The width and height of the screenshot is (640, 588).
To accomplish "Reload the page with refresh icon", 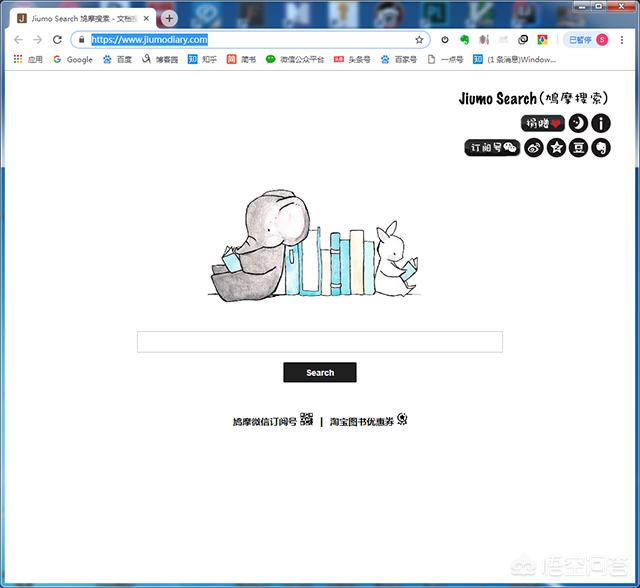I will point(57,40).
